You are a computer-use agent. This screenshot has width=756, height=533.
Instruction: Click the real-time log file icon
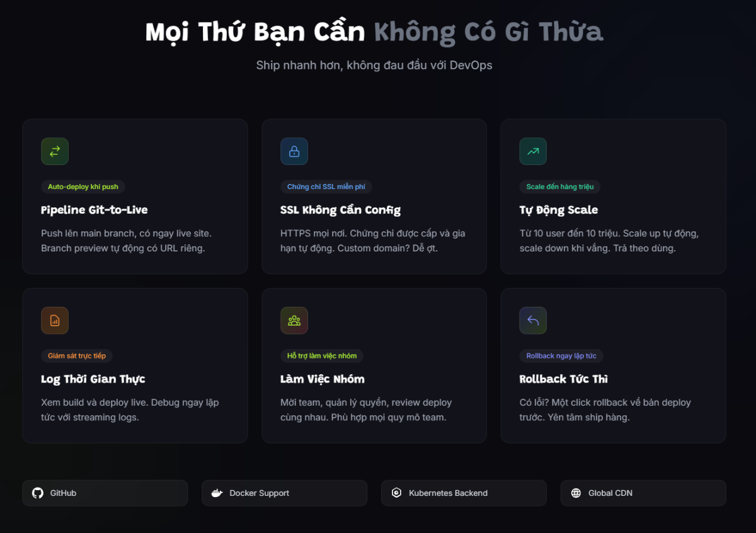pyautogui.click(x=55, y=321)
